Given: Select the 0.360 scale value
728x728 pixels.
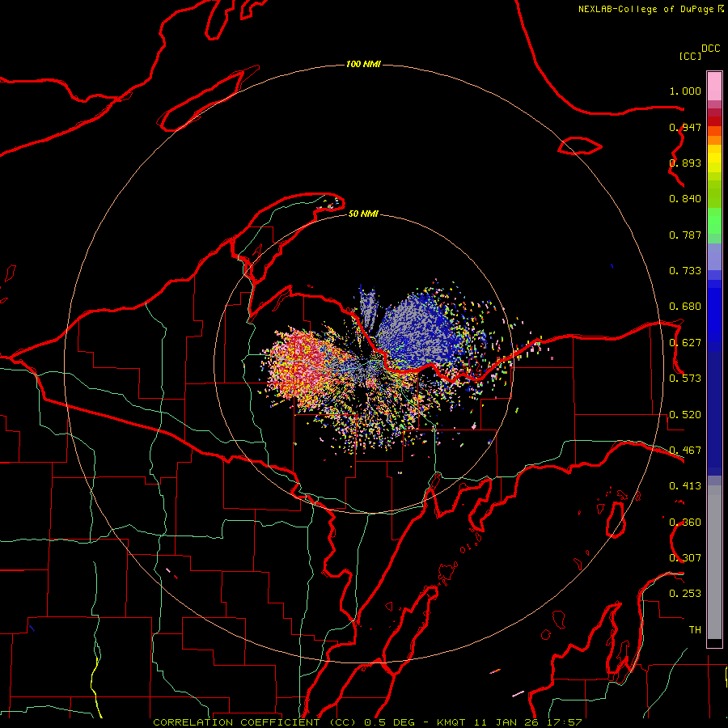Looking at the screenshot, I should tap(685, 523).
